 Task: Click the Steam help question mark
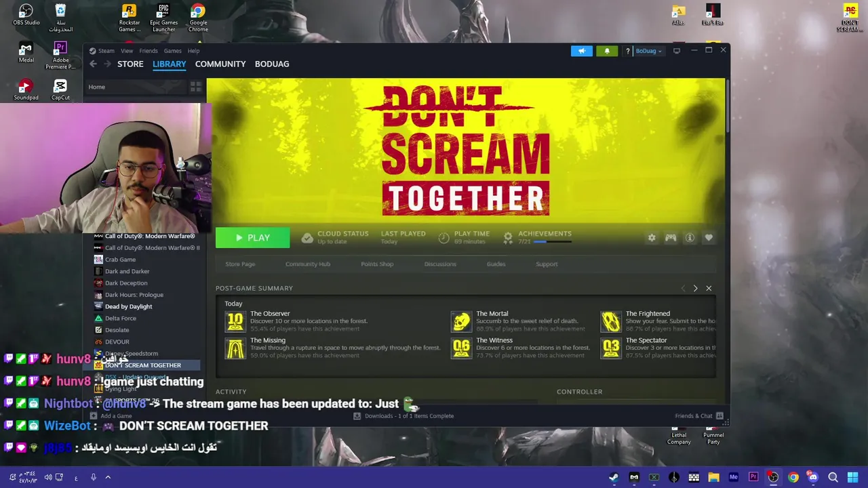tap(627, 51)
